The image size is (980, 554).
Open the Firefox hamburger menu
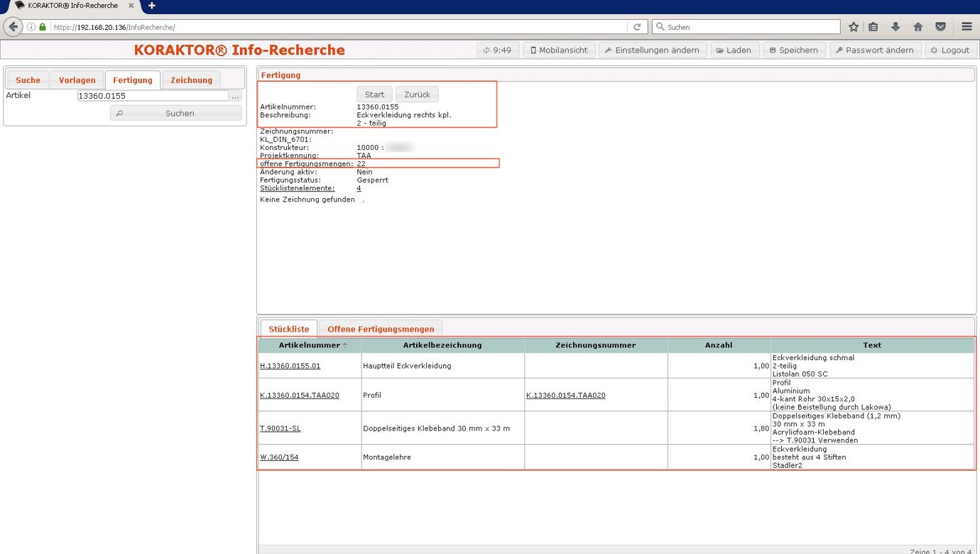(x=967, y=27)
